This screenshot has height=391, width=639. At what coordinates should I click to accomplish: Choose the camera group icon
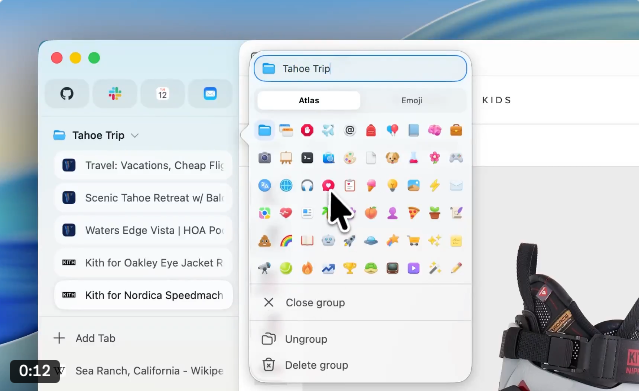[x=264, y=158]
